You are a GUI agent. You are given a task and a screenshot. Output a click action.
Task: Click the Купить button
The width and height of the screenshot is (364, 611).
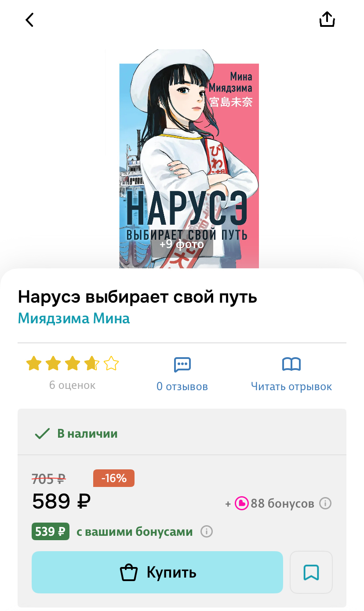point(157,572)
